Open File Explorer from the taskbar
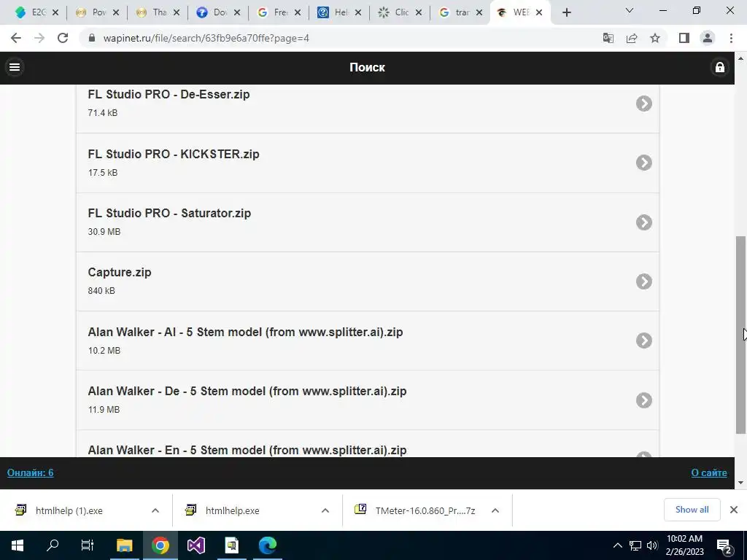Viewport: 747px width, 560px height. (x=124, y=545)
